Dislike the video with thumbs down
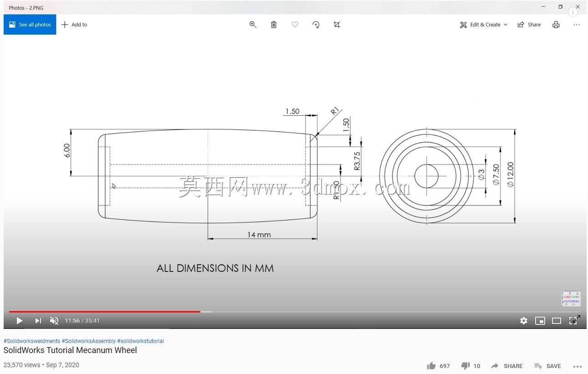 tap(465, 366)
